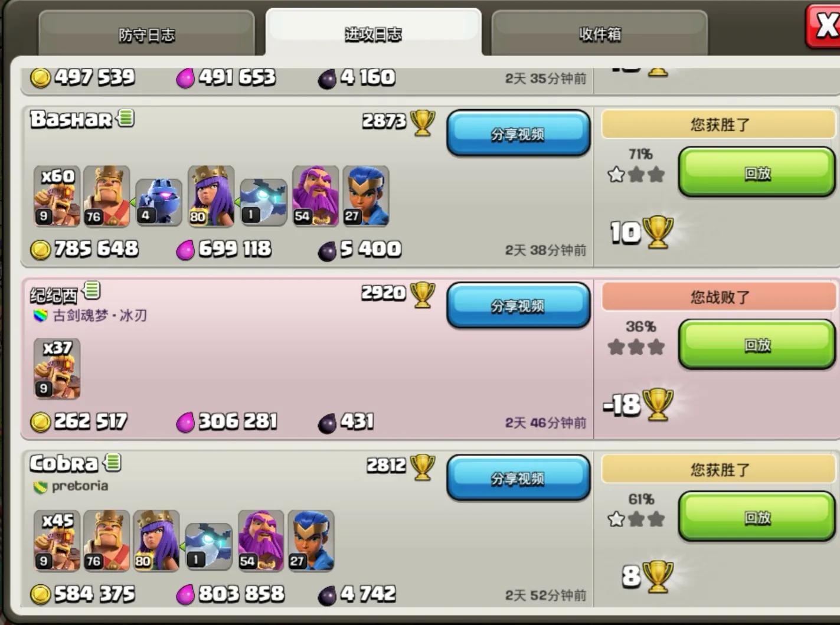Tap the 古剑魂梦·冰刃 clan badge
840x625 pixels.
[40, 316]
